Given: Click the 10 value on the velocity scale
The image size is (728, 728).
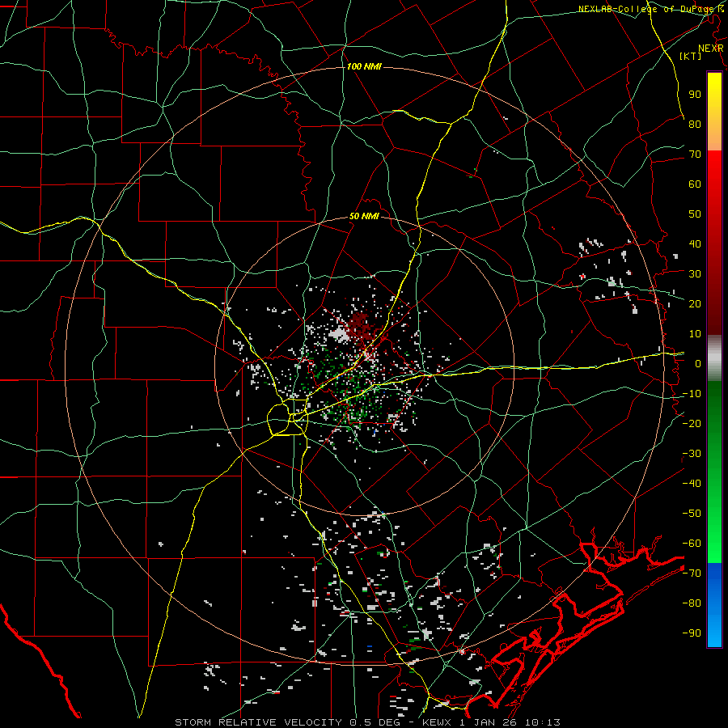Looking at the screenshot, I should [x=695, y=334].
